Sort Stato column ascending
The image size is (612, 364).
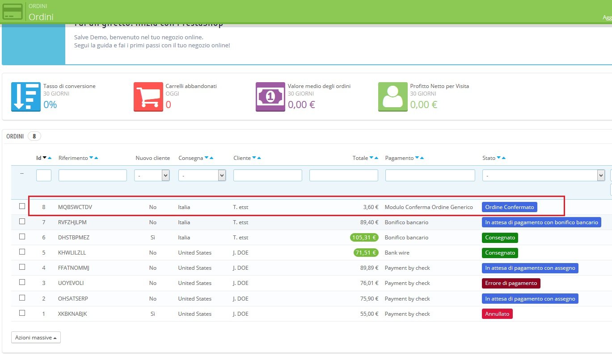pyautogui.click(x=504, y=158)
